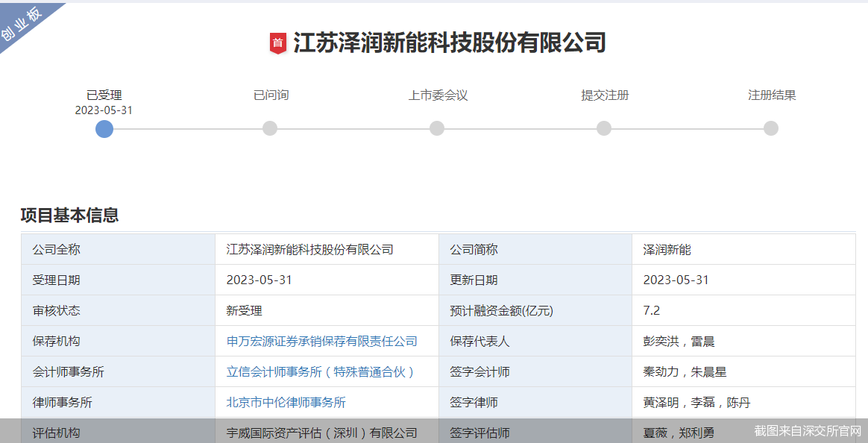Viewport: 868px width, 443px height.
Task: Select the 注册结果 progress step dot
Action: [771, 128]
